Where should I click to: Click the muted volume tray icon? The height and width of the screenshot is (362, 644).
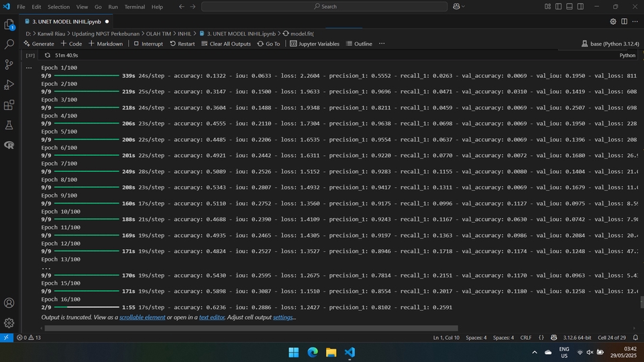point(590,352)
